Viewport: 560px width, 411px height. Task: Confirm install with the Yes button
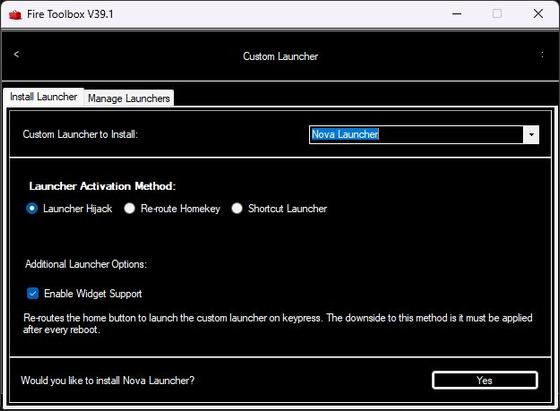pyautogui.click(x=485, y=380)
